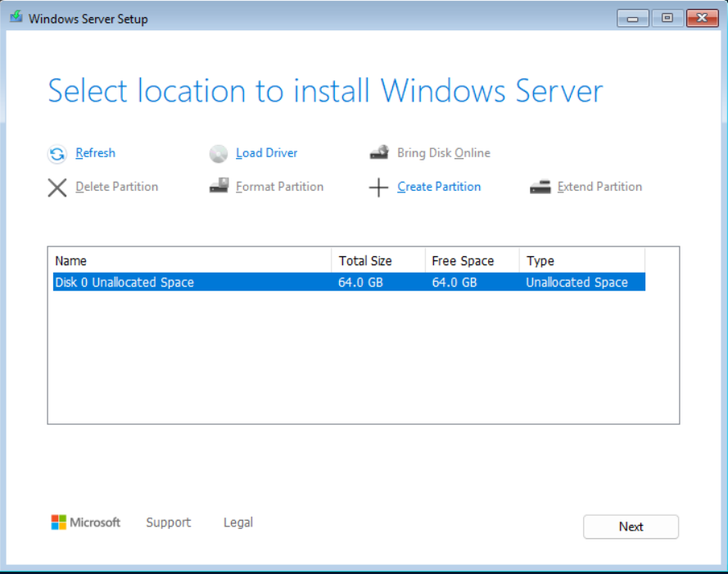Open the Load Driver link
This screenshot has height=574, width=728.
266,153
